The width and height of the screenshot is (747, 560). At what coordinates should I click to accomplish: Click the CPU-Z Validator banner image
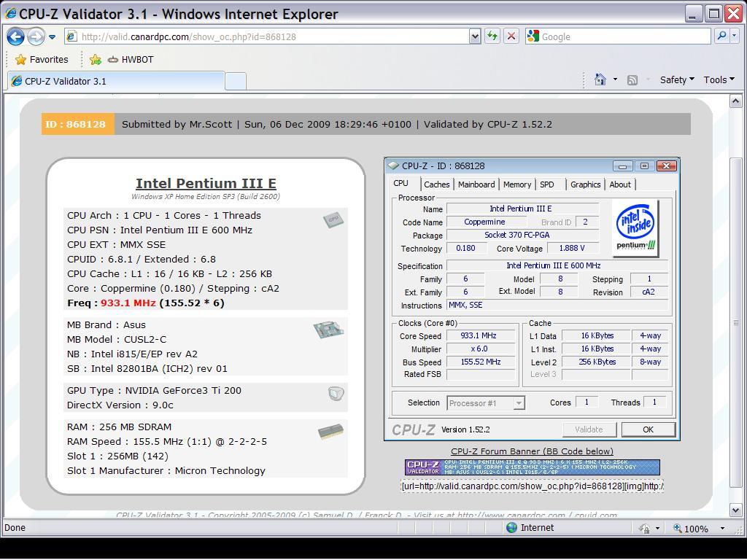pos(532,467)
